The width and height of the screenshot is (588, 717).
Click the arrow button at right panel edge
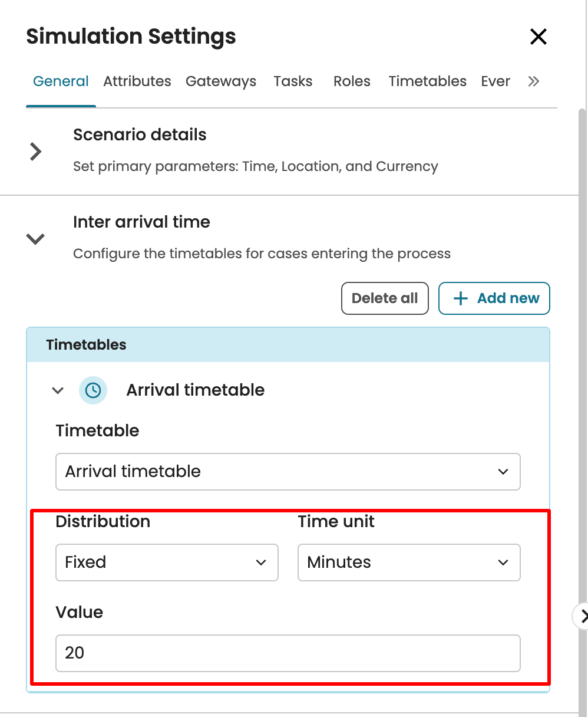(x=582, y=616)
